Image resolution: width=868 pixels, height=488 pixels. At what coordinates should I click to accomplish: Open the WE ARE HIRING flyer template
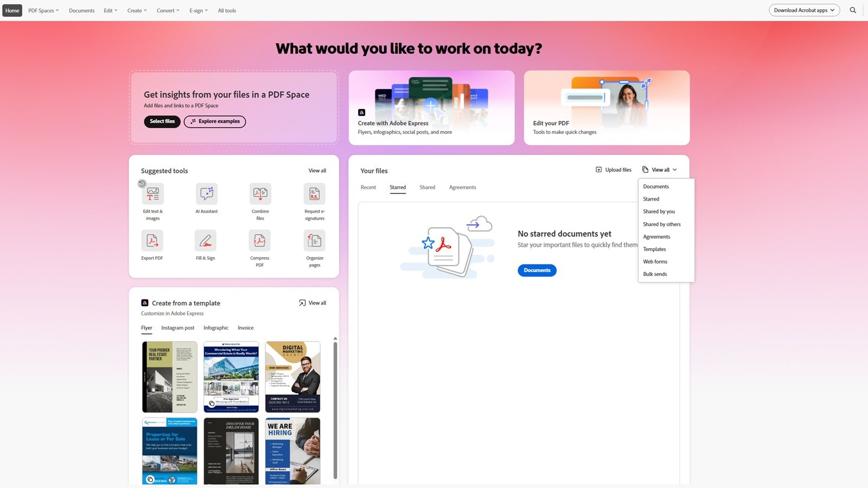(x=292, y=451)
